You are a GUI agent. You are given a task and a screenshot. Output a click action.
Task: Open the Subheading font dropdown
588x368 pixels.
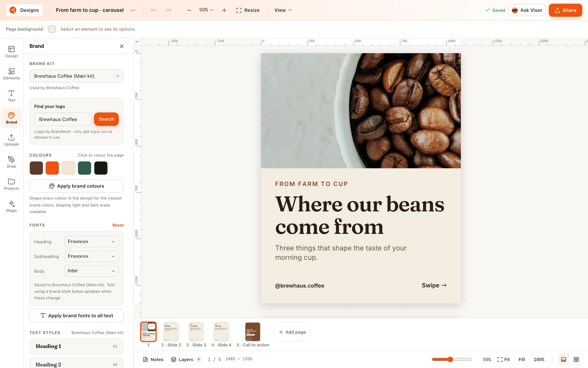point(91,256)
